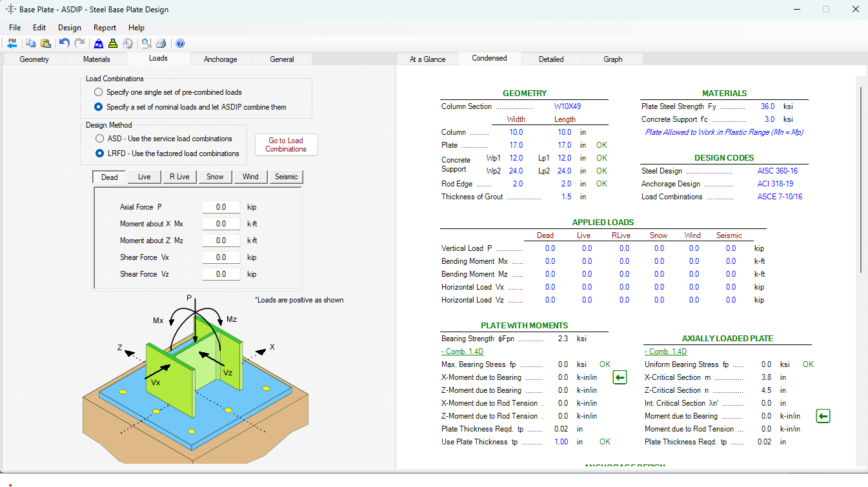868x487 pixels.
Task: Open the Help menu
Action: tap(136, 28)
